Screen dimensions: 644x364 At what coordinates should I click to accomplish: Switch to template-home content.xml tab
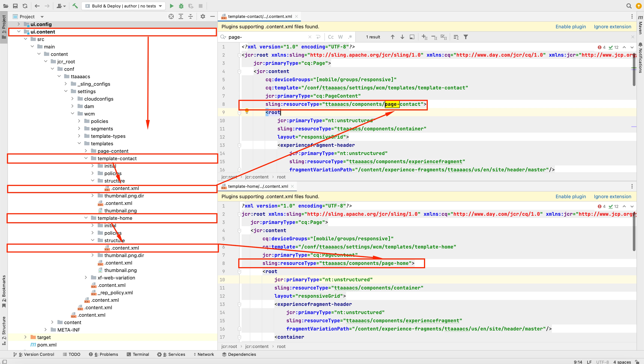[x=258, y=186]
